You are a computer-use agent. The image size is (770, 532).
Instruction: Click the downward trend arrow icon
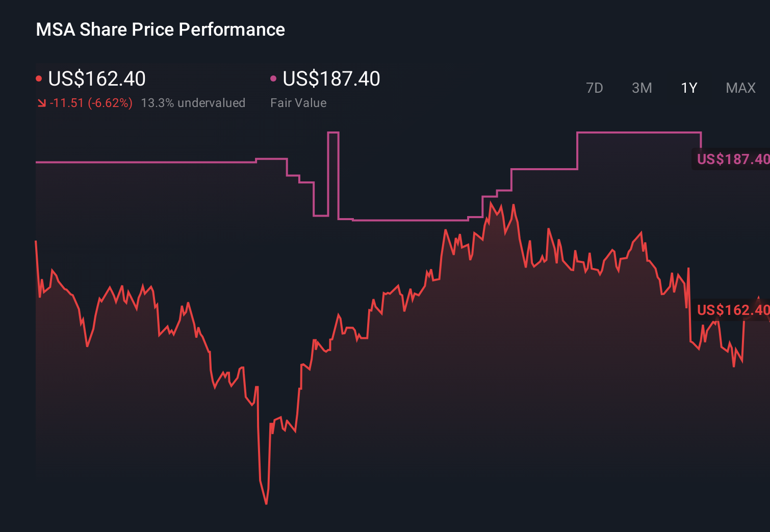click(41, 103)
